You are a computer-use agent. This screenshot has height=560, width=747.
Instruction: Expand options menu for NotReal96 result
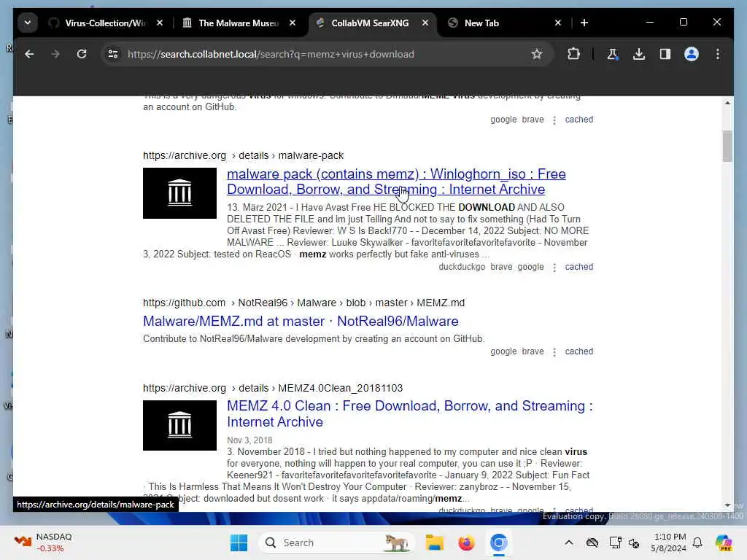pyautogui.click(x=554, y=352)
